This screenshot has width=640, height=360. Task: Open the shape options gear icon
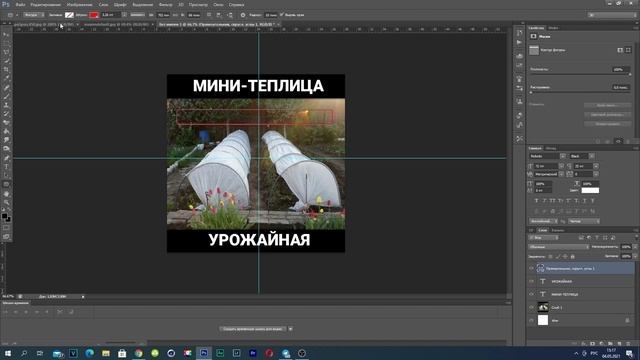[243, 15]
